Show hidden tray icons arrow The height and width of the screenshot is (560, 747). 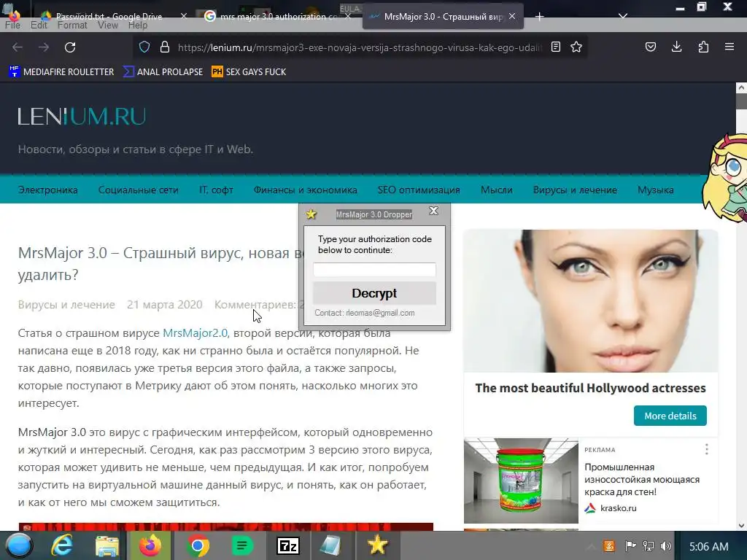pyautogui.click(x=590, y=546)
